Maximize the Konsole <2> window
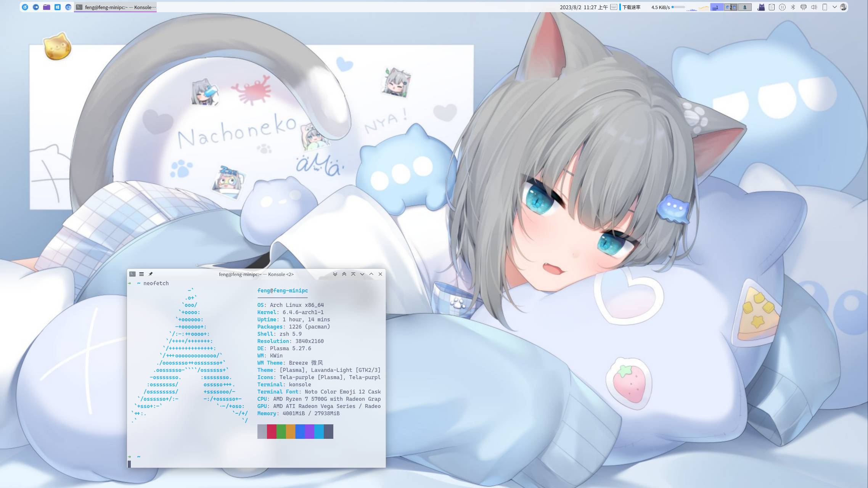The width and height of the screenshot is (868, 488). click(x=371, y=274)
